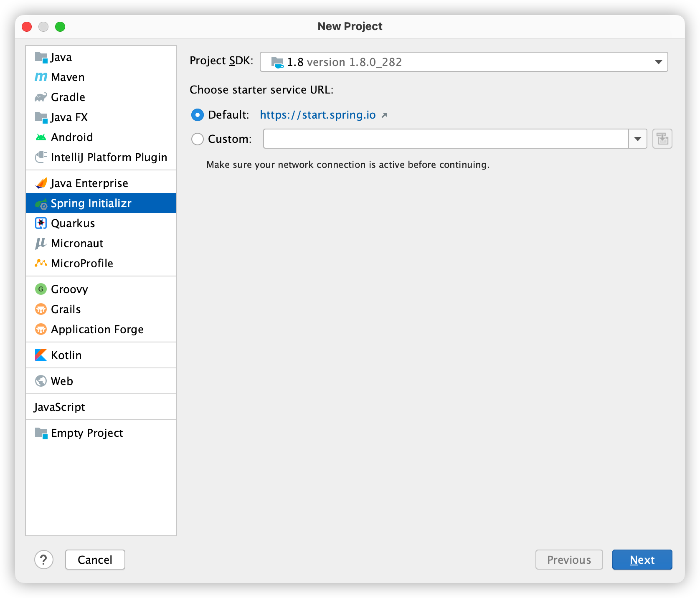
Task: Choose Maven in the project type list
Action: point(101,77)
